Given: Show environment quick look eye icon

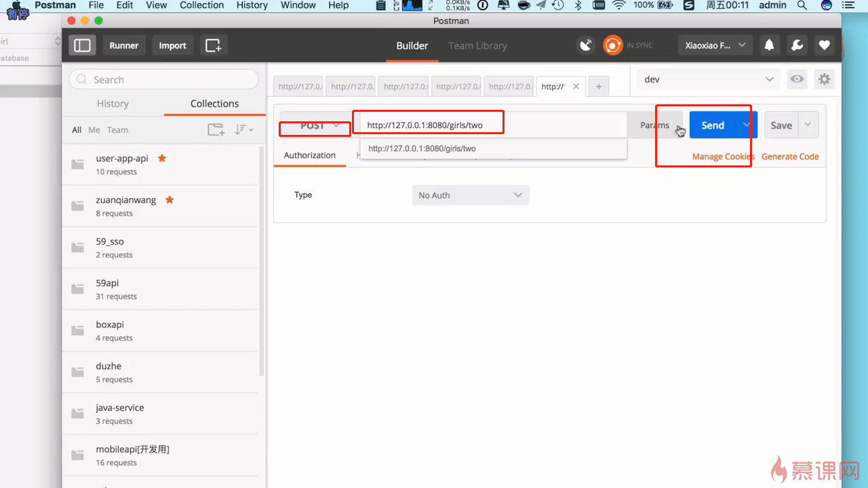Looking at the screenshot, I should [x=797, y=79].
